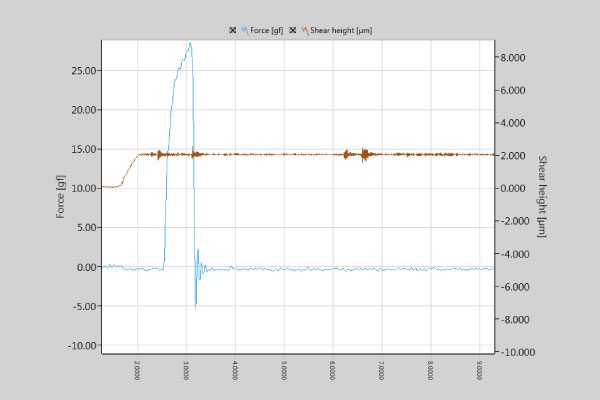Click the peak of the blue force curve
The height and width of the screenshot is (400, 600).
click(189, 43)
